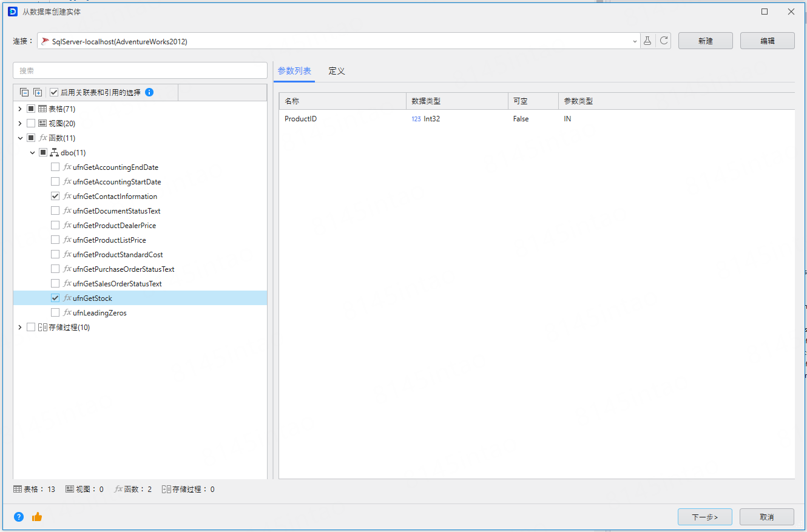The width and height of the screenshot is (807, 532).
Task: Click the refresh connection icon
Action: [664, 41]
